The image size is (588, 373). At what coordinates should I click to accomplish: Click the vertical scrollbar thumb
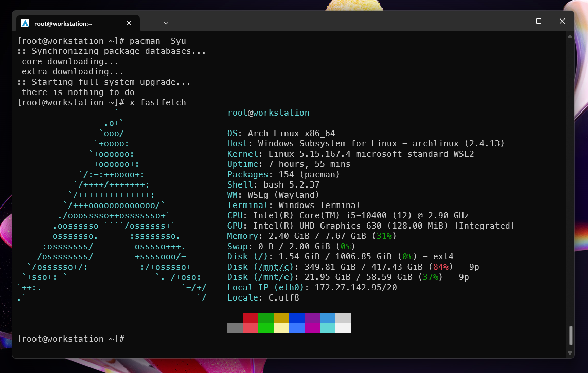pyautogui.click(x=571, y=335)
